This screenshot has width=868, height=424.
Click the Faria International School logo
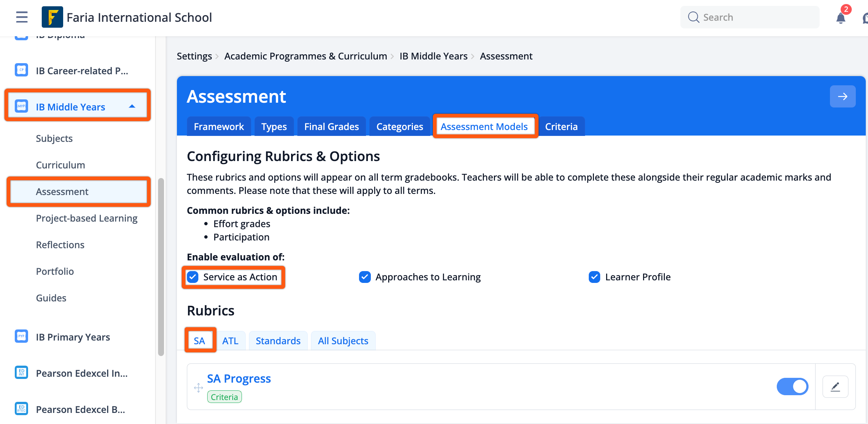coord(52,17)
